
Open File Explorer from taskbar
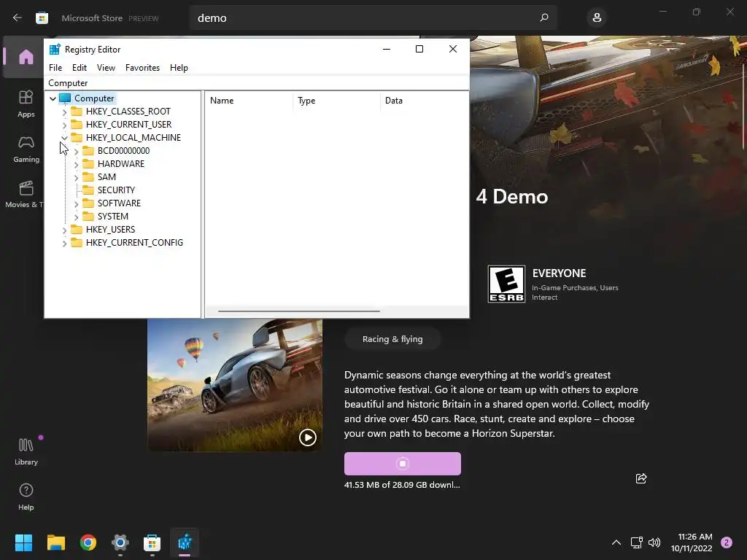[55, 542]
